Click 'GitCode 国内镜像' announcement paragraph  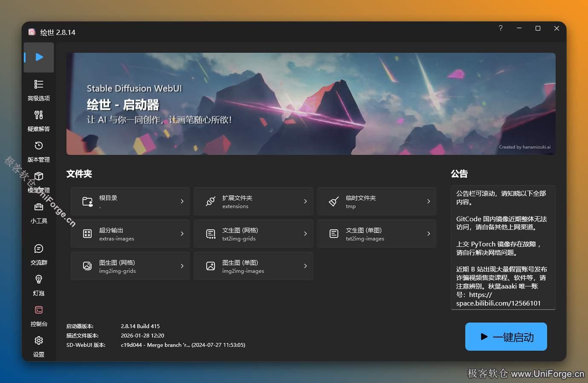click(x=502, y=223)
